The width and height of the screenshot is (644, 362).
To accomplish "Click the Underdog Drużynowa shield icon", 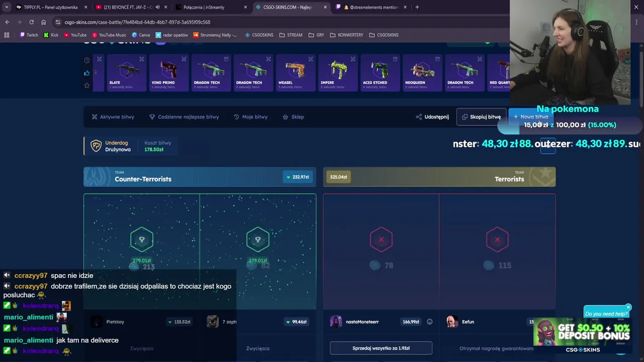I will point(96,146).
